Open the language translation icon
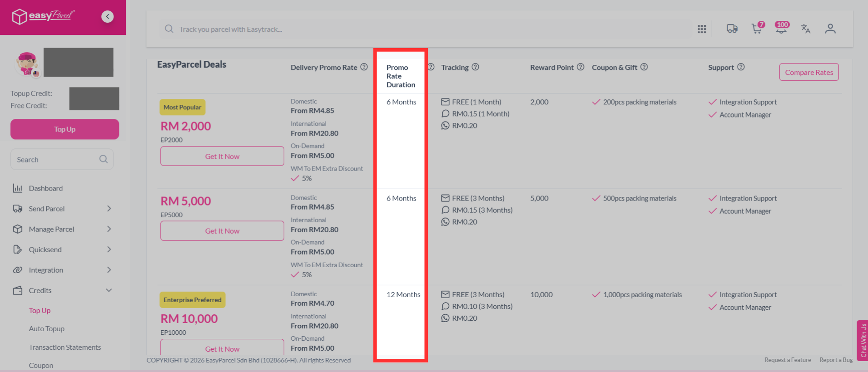Image resolution: width=868 pixels, height=372 pixels. [x=806, y=29]
